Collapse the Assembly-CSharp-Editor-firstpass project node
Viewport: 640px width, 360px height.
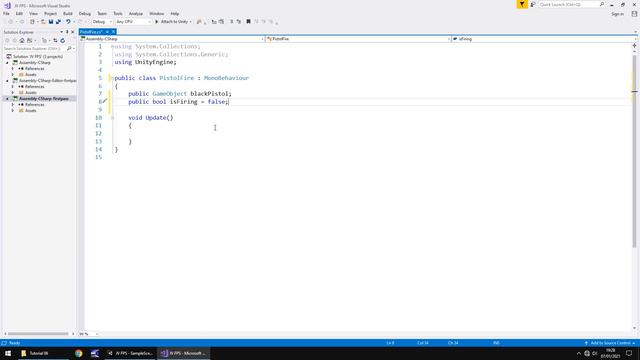(x=7, y=81)
